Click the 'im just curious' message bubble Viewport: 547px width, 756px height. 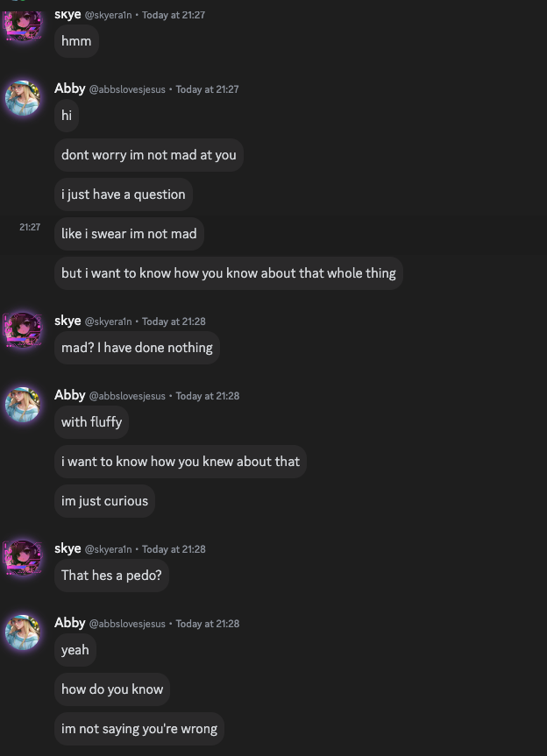tap(105, 501)
